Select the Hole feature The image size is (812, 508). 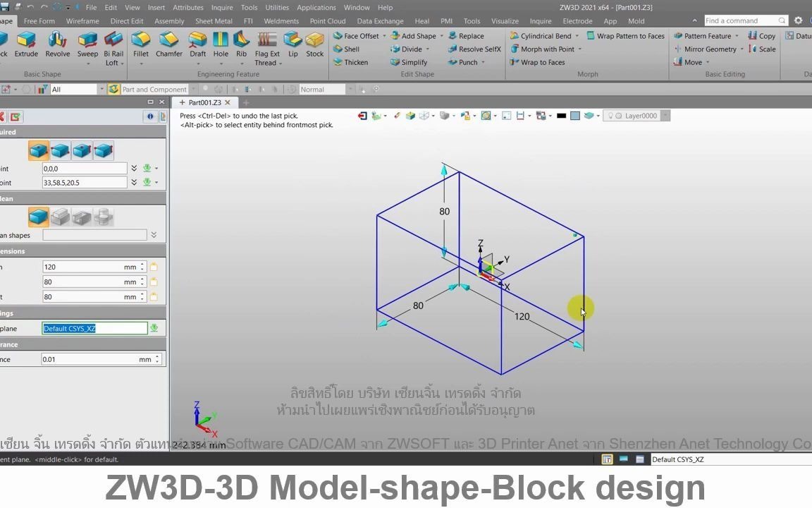(221, 46)
